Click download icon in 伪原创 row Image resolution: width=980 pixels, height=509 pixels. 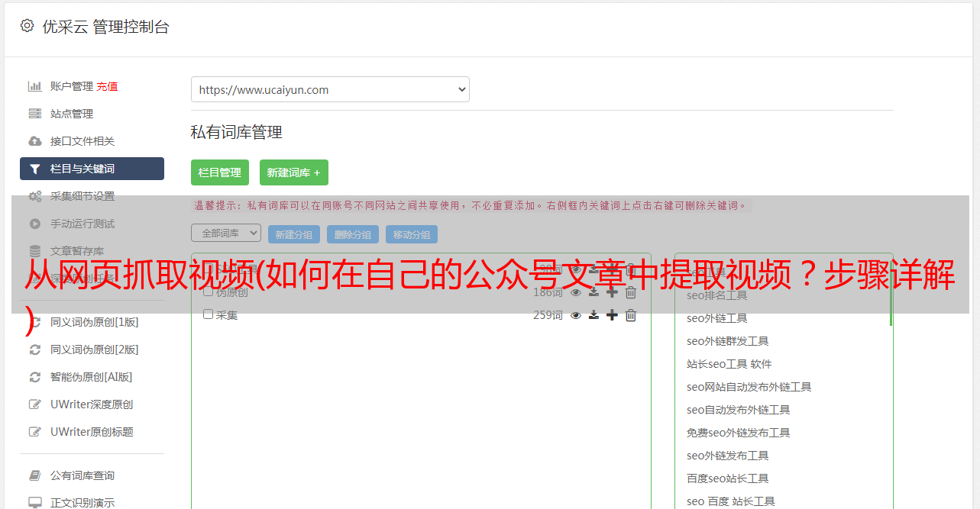click(593, 292)
